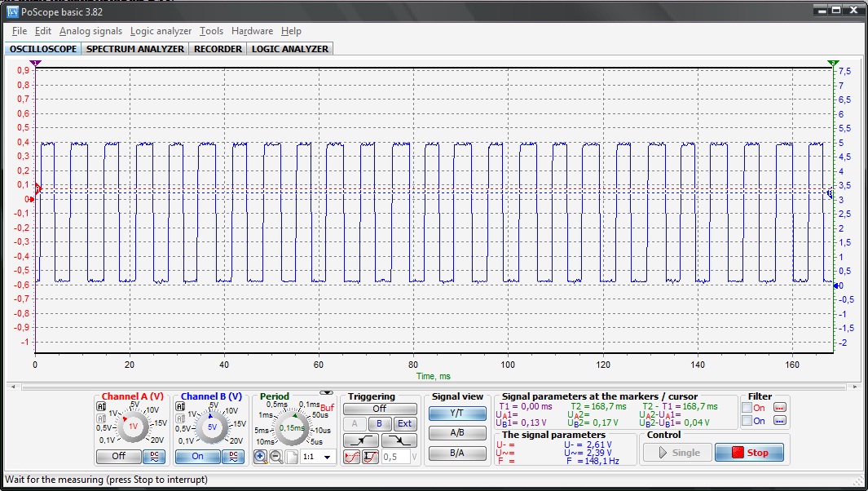This screenshot has height=491, width=868.
Task: Click the Stop measurement button
Action: tap(750, 453)
